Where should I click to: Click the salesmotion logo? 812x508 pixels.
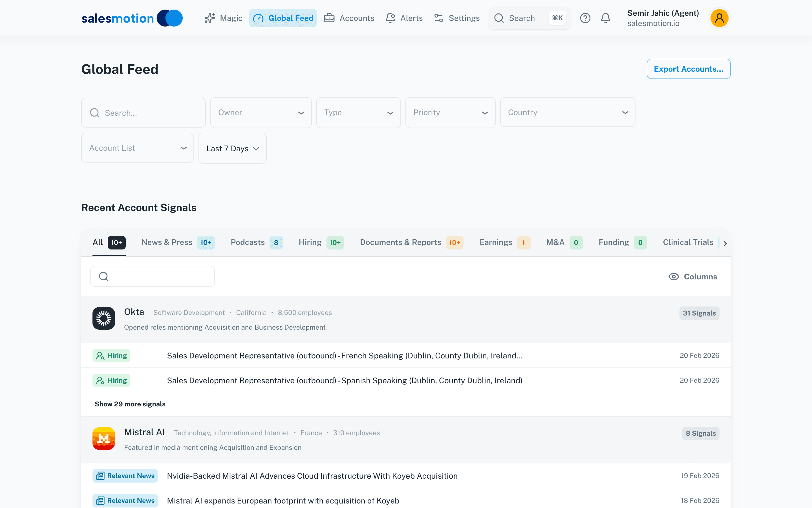click(x=132, y=18)
